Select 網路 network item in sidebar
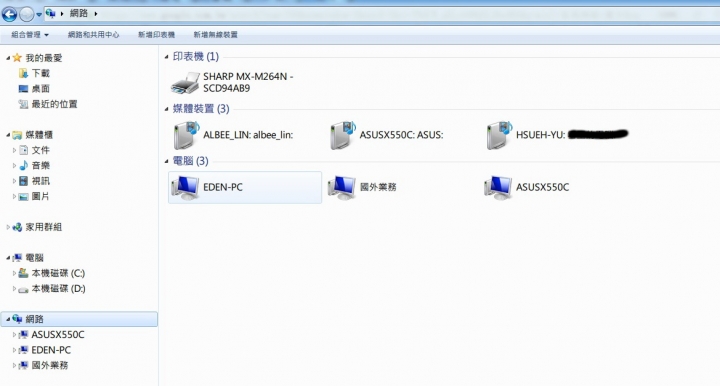This screenshot has height=386, width=720. [79, 319]
